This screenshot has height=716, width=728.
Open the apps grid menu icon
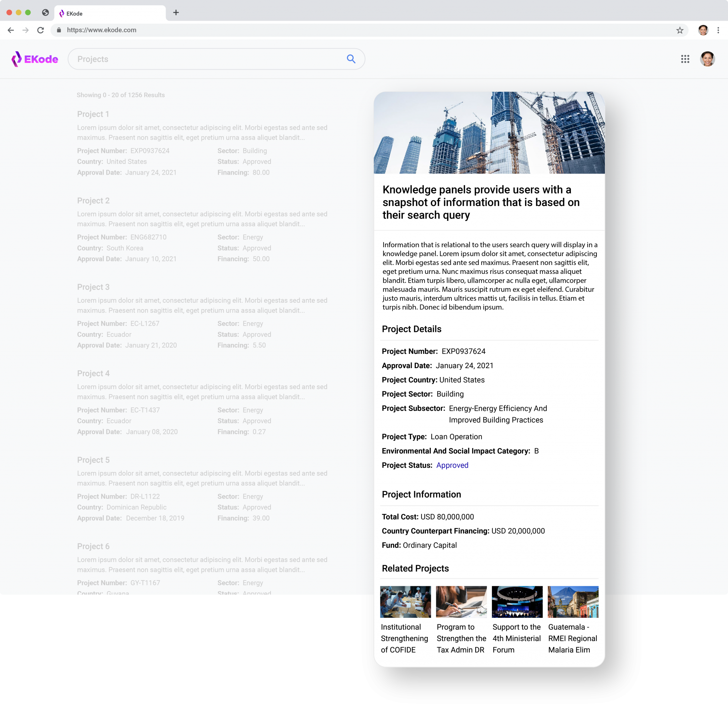(x=685, y=59)
